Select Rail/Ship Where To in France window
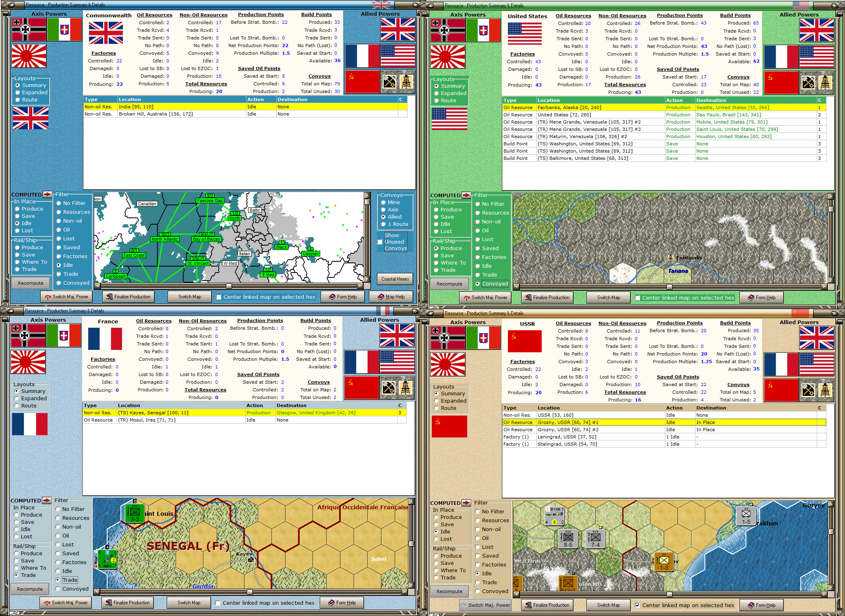Viewport: 845px width, 616px height. [x=30, y=568]
